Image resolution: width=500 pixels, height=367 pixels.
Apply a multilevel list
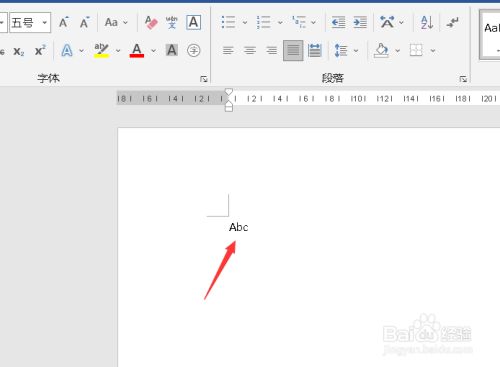click(x=299, y=22)
